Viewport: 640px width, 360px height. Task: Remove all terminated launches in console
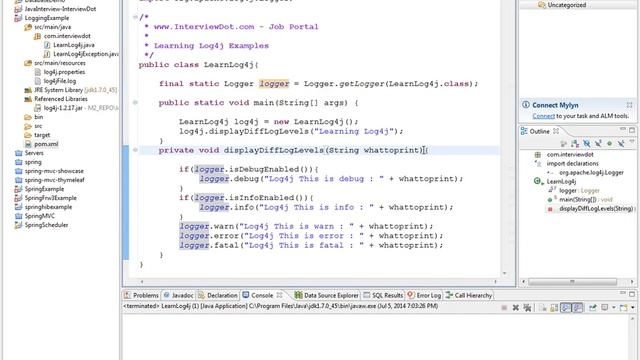(x=527, y=307)
